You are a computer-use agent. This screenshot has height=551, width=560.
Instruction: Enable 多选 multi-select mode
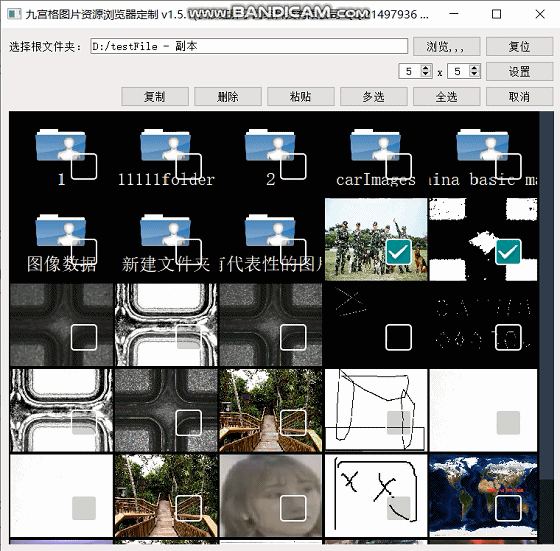click(373, 96)
